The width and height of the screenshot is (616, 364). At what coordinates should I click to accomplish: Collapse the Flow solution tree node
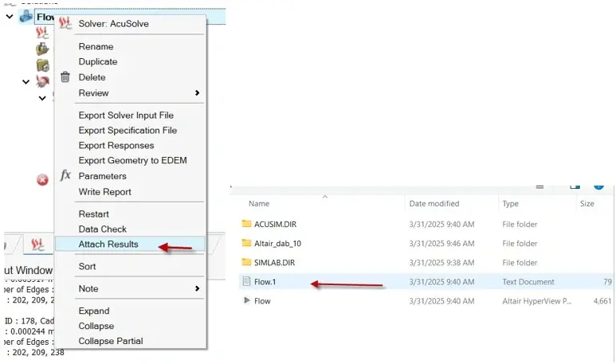pos(10,16)
